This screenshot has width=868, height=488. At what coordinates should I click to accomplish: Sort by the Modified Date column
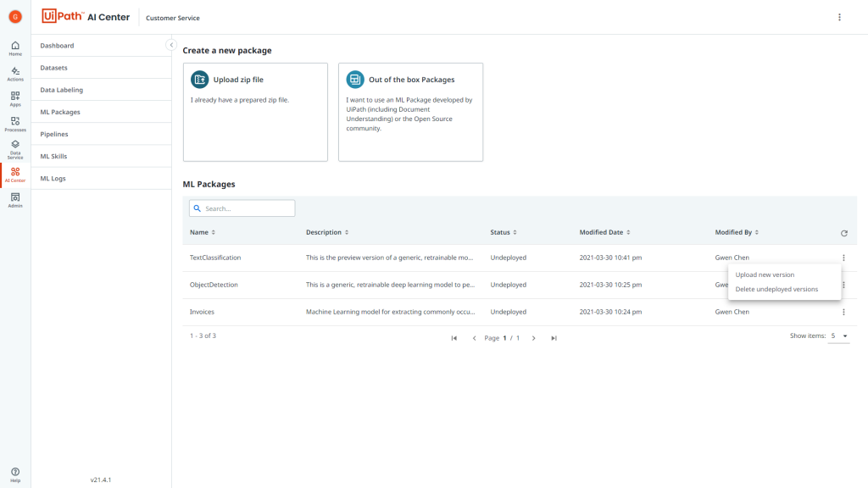click(604, 232)
